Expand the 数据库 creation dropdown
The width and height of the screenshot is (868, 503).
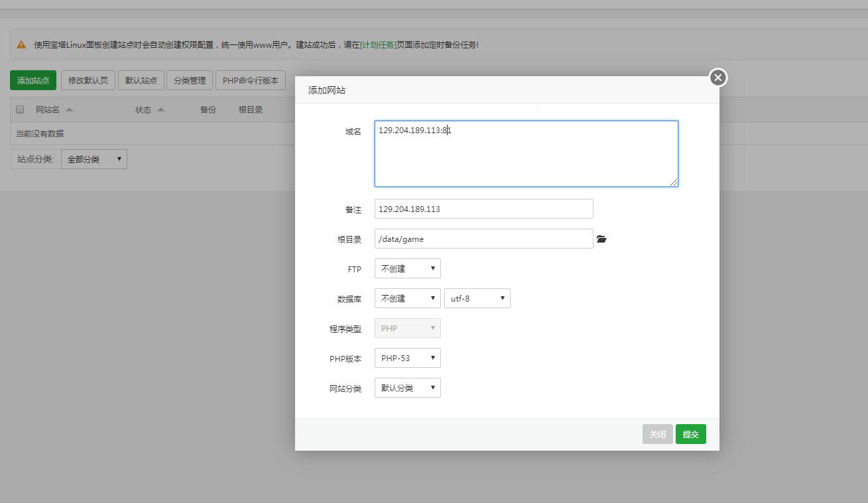click(407, 298)
